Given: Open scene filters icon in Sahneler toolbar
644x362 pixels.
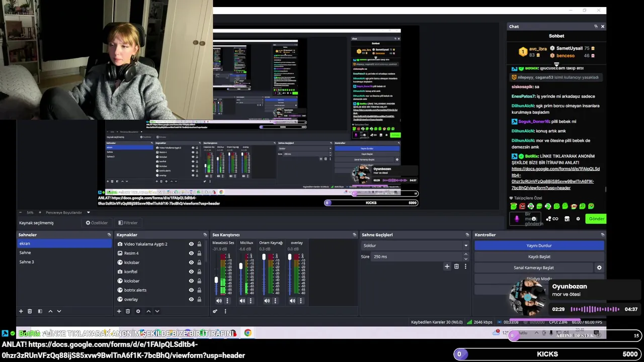Looking at the screenshot, I should (x=40, y=311).
